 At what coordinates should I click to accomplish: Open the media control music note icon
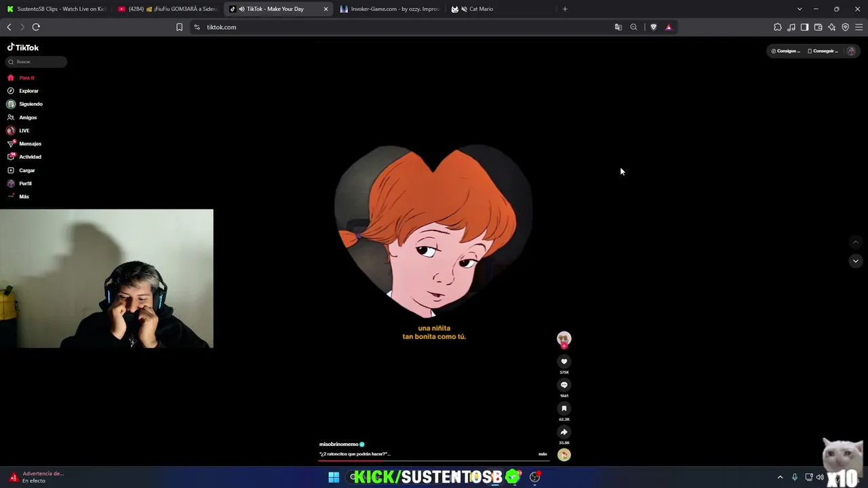pos(791,27)
